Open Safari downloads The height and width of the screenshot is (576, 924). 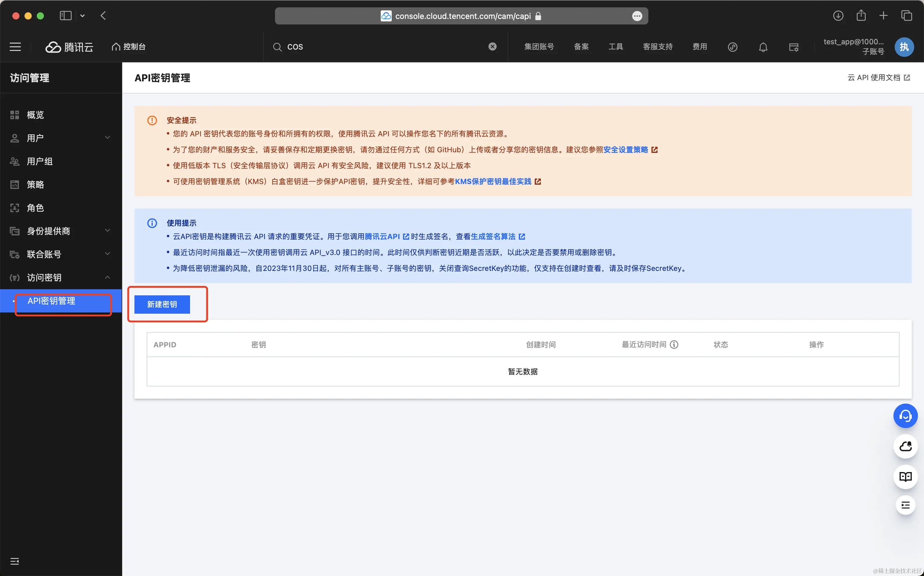click(x=838, y=16)
